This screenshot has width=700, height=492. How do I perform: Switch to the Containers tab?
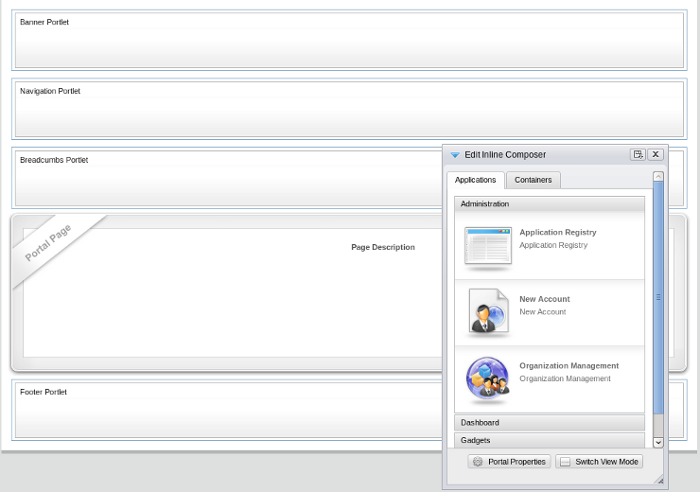click(x=533, y=180)
